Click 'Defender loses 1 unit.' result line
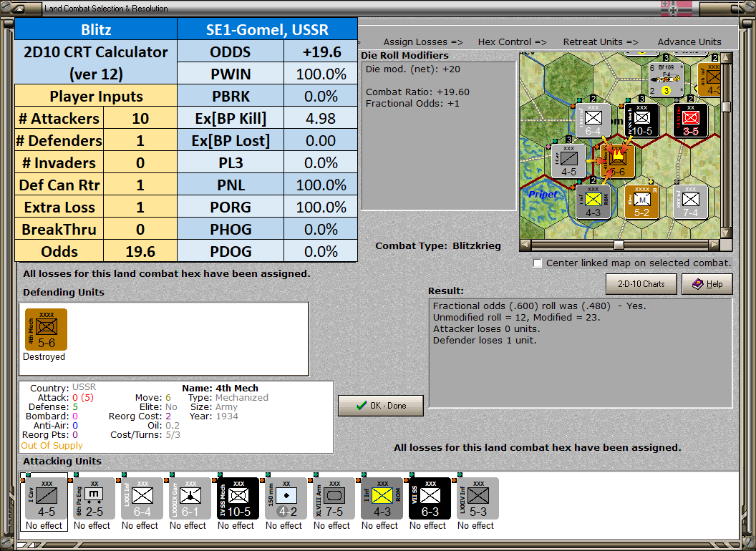The image size is (756, 551). [485, 341]
